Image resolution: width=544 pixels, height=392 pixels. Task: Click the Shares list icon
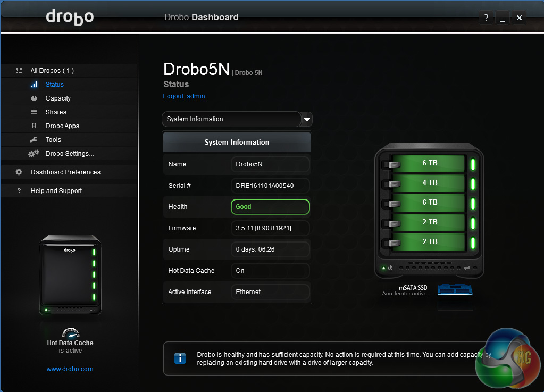34,112
